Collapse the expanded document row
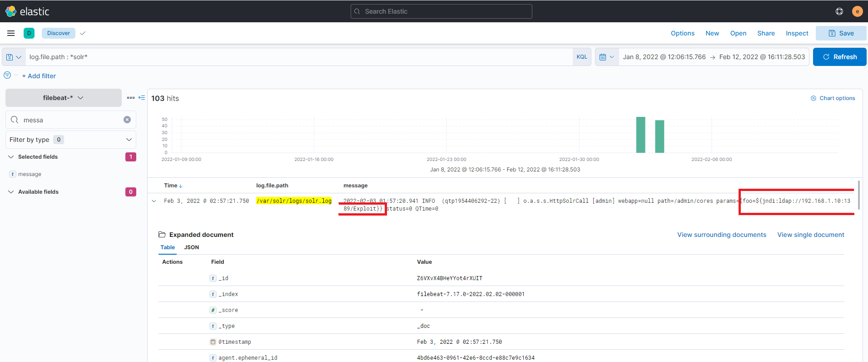 click(x=154, y=201)
